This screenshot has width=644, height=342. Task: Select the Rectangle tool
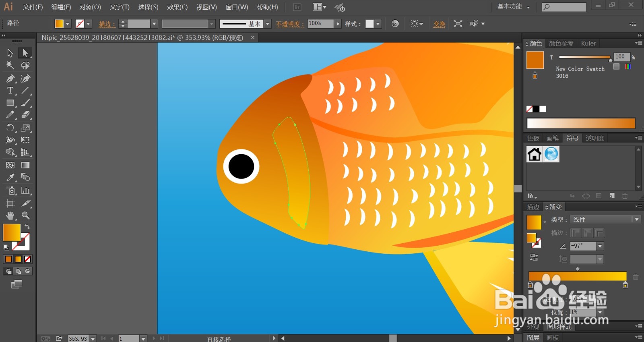coord(10,103)
